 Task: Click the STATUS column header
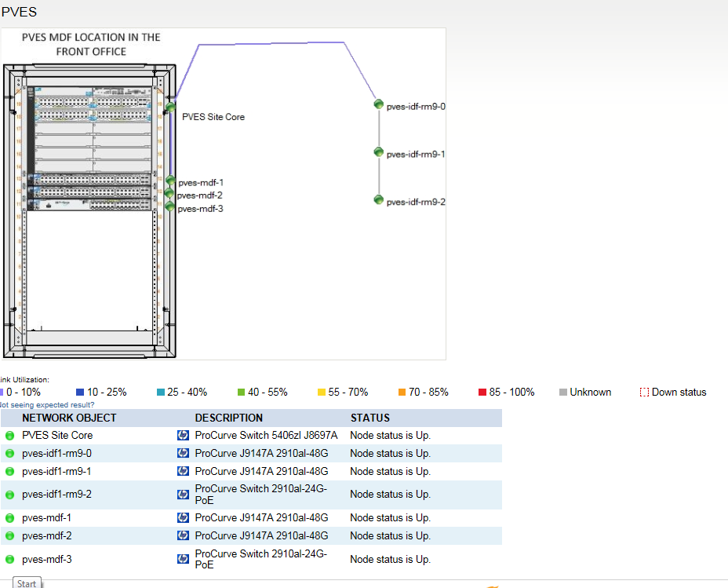[370, 418]
